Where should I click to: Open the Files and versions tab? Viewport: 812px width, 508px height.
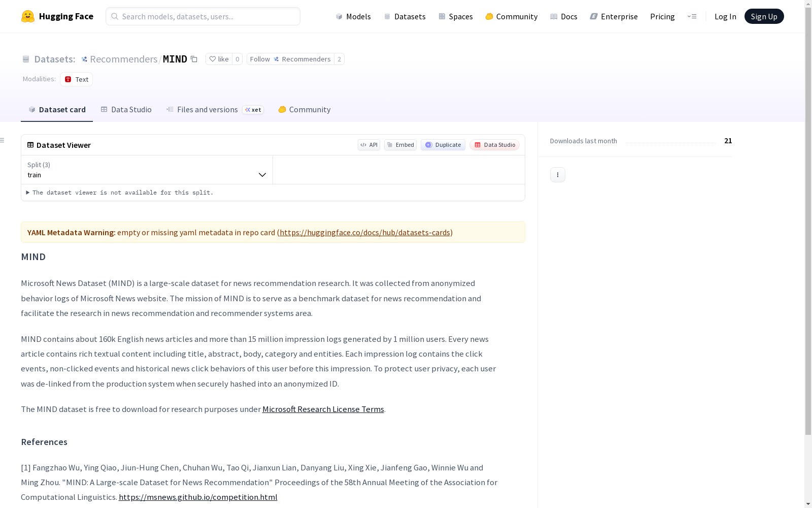[215, 110]
